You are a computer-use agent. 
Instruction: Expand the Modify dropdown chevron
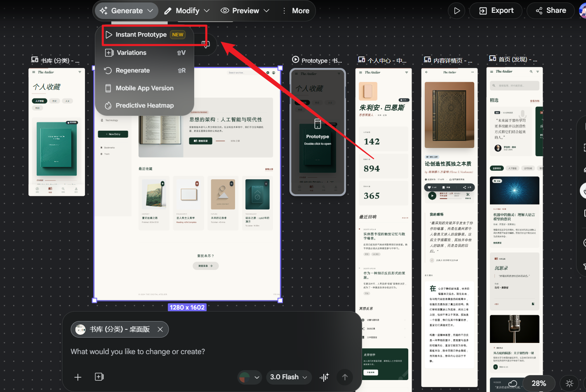[x=207, y=11]
